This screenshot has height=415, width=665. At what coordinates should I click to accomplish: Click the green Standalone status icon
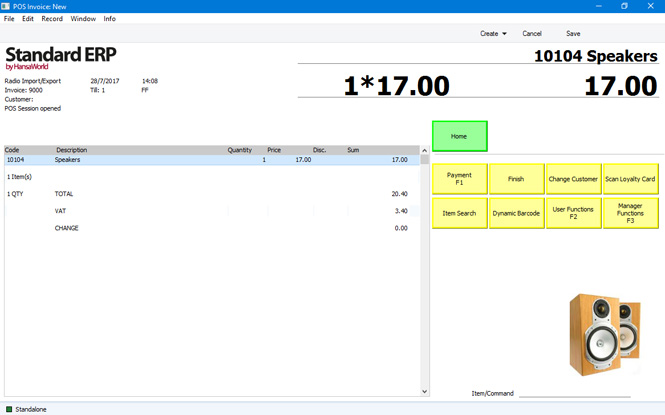pyautogui.click(x=9, y=409)
